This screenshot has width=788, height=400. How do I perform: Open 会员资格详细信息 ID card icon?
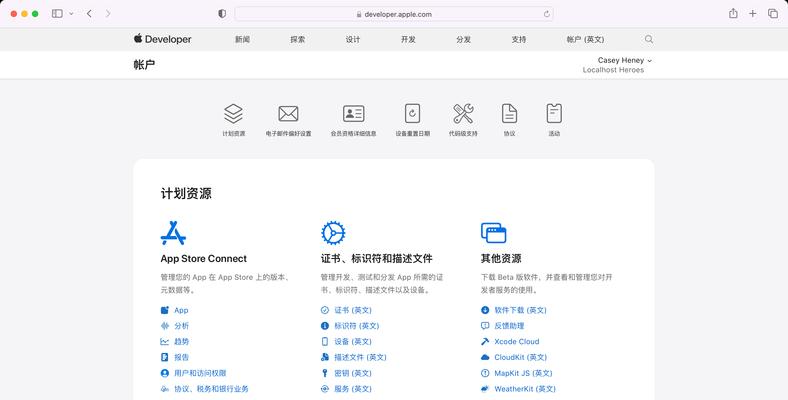[354, 114]
